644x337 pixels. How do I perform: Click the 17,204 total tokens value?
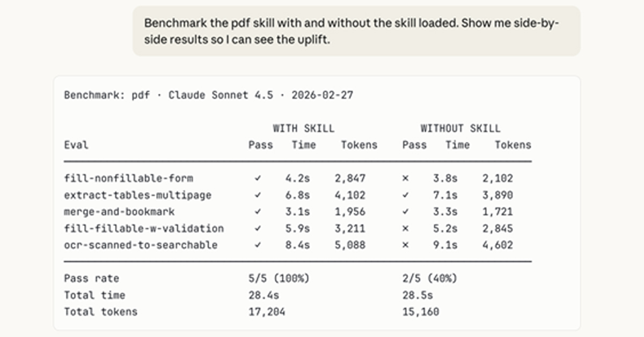tap(267, 312)
